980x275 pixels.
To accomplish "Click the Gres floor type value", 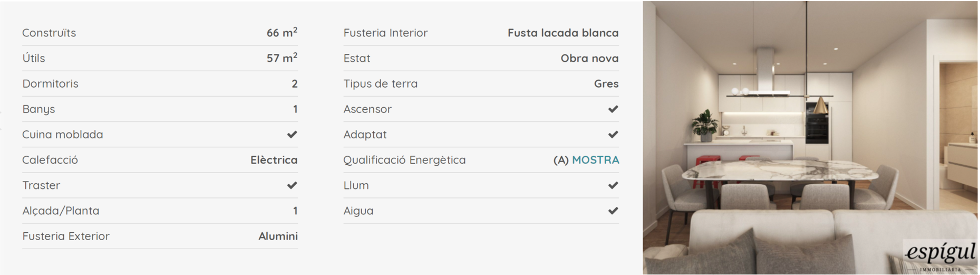I will coord(606,84).
